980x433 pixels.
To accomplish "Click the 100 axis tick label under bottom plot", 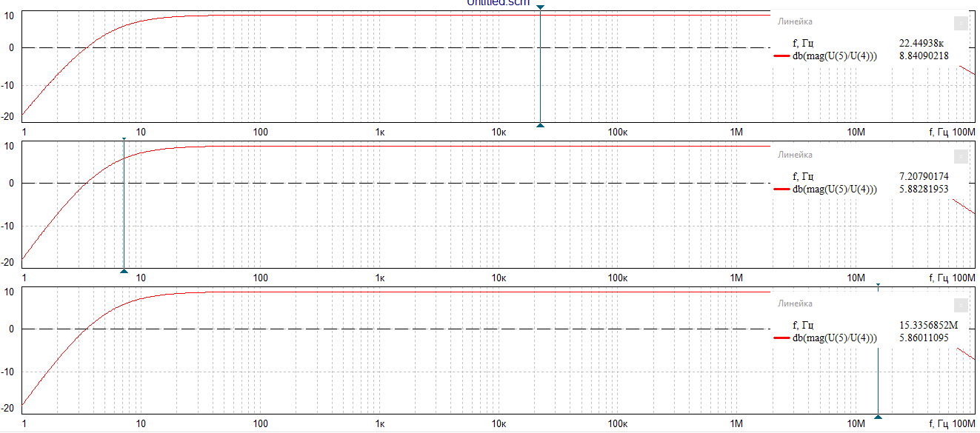I will coord(261,424).
